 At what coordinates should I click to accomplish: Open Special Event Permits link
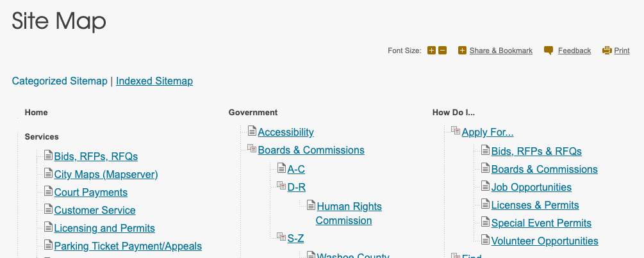[x=541, y=223]
